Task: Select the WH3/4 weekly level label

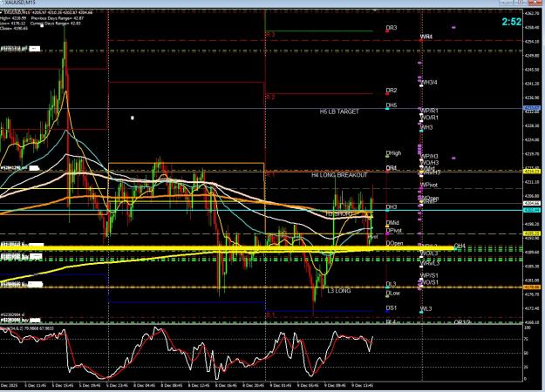Action: click(x=429, y=83)
